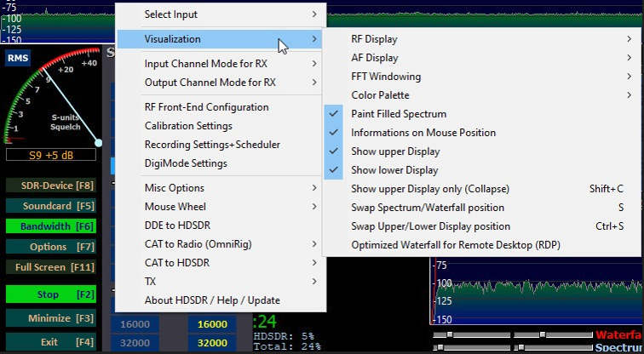Select the gray 16000 bandwidth button
Viewport: 644px width, 354px height.
click(135, 324)
